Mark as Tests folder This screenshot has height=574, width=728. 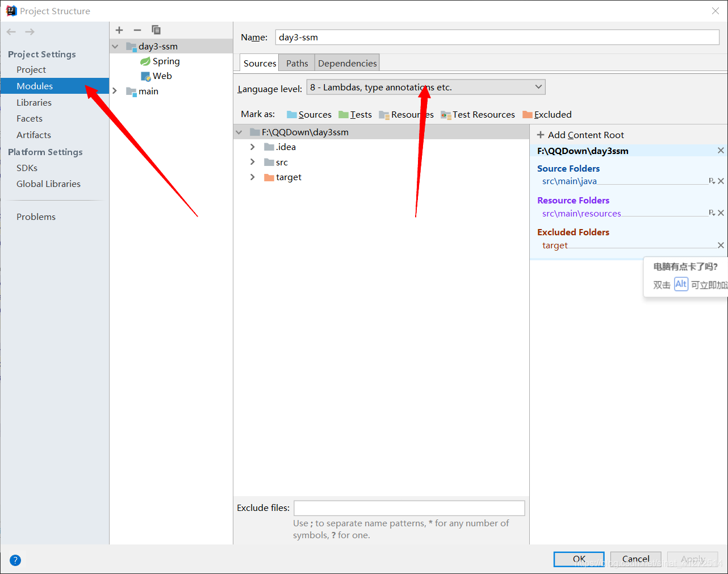click(355, 115)
